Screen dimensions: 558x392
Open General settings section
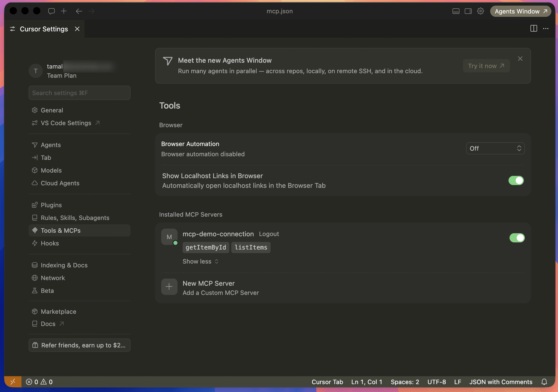(79, 110)
